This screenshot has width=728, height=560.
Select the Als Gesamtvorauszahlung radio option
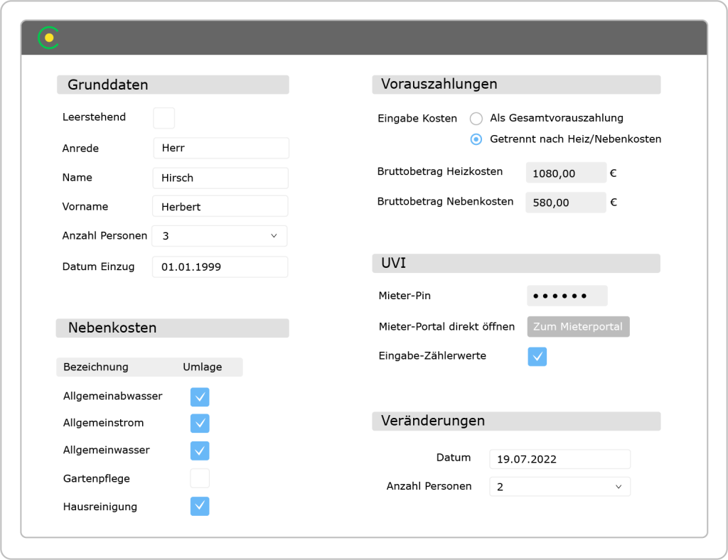point(476,118)
